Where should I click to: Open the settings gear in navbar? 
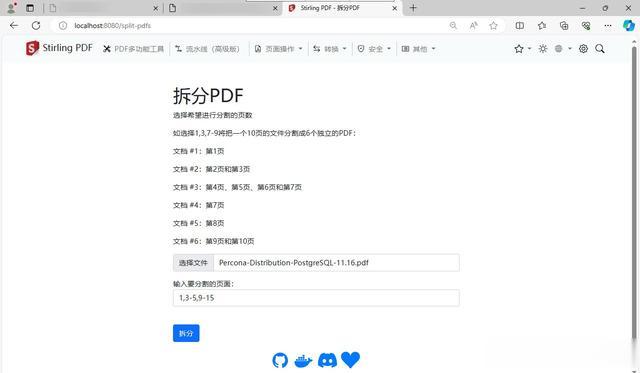(583, 49)
